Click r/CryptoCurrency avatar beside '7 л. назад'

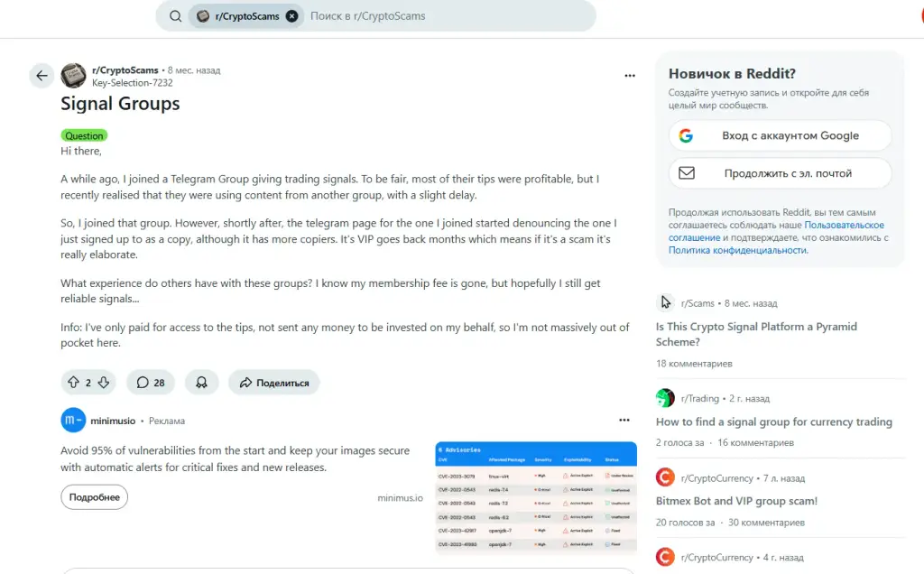(665, 477)
